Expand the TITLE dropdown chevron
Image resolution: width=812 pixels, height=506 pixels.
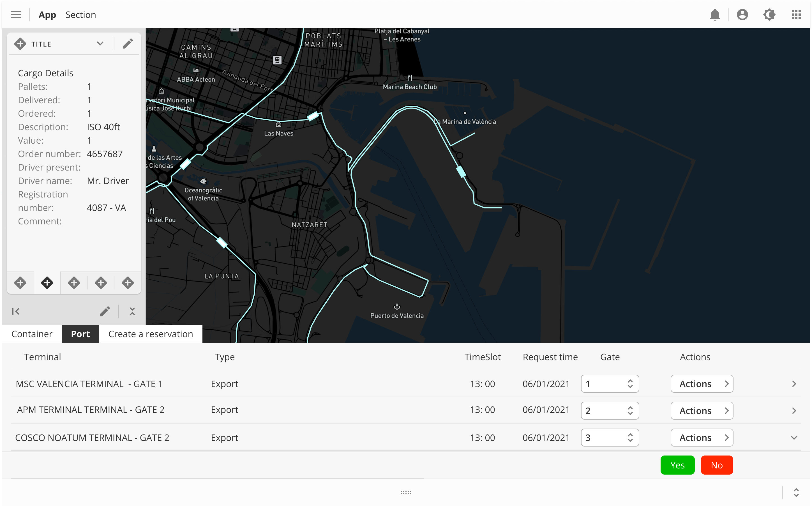100,44
